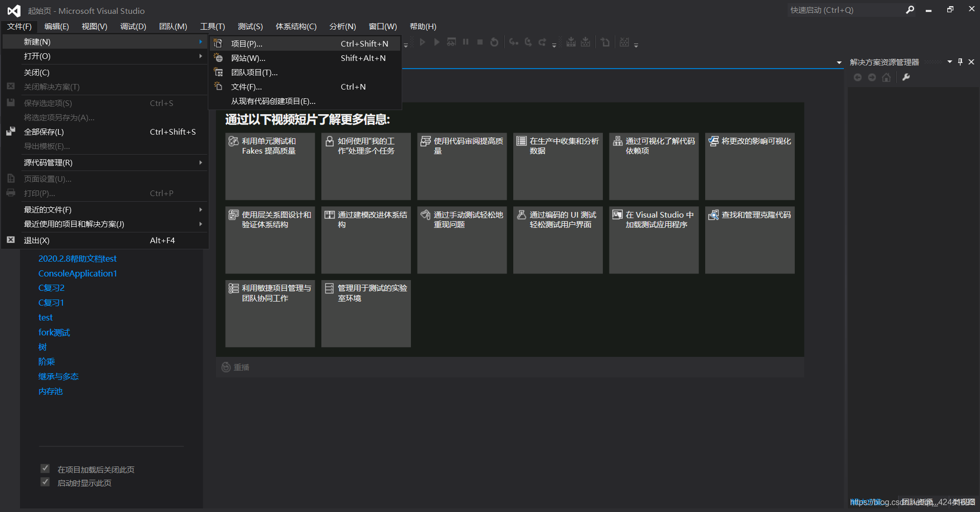Click the icon beside 团队项目(T)
This screenshot has height=512, width=980.
click(x=218, y=72)
